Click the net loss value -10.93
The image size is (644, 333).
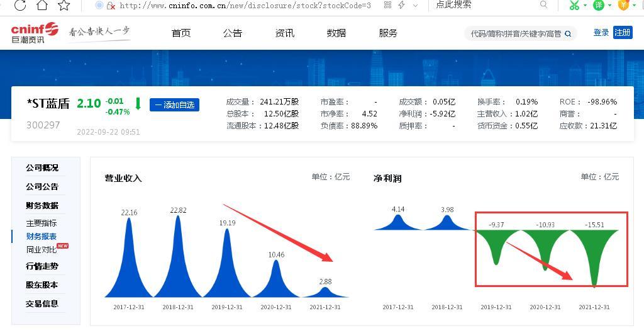(545, 225)
